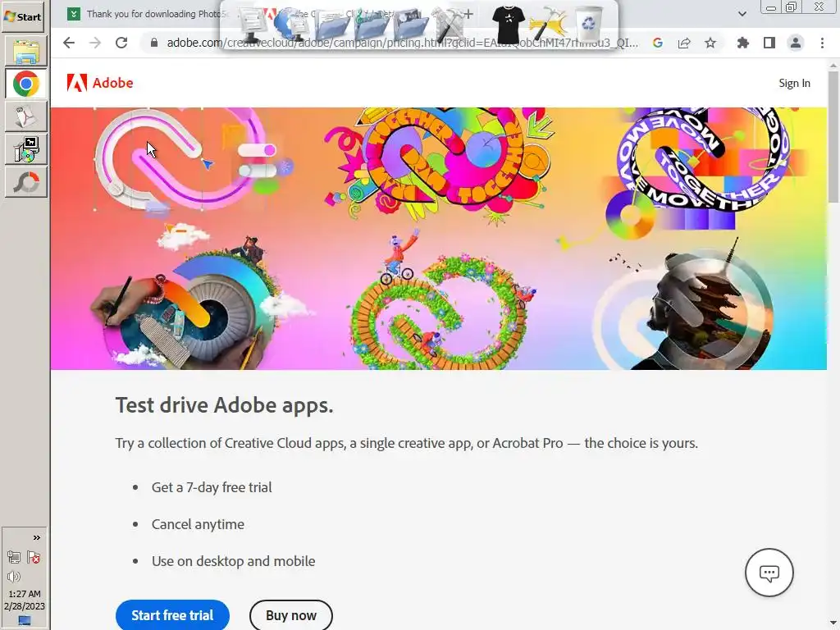Viewport: 840px width, 630px height.
Task: Open the installer disc taskbar icon
Action: click(x=25, y=149)
